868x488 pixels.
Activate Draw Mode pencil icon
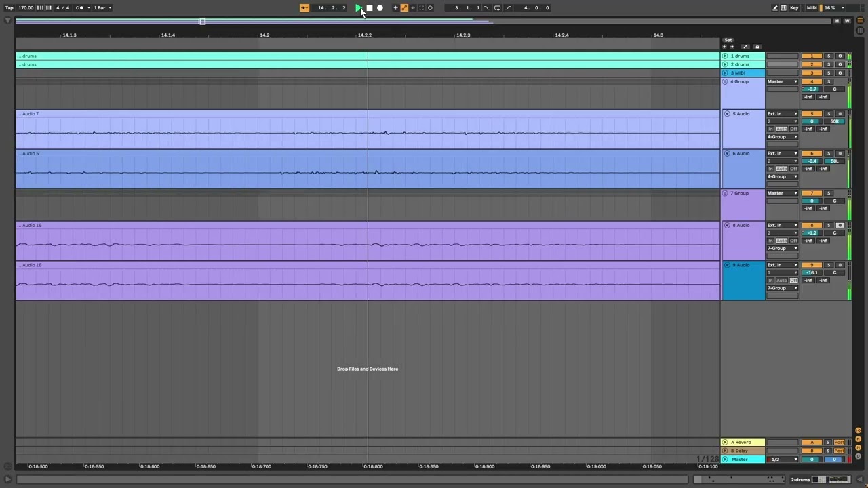pyautogui.click(x=775, y=8)
